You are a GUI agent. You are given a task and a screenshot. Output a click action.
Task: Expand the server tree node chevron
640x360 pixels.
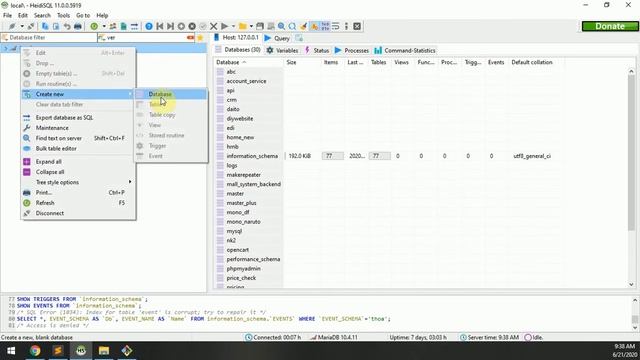coord(6,49)
